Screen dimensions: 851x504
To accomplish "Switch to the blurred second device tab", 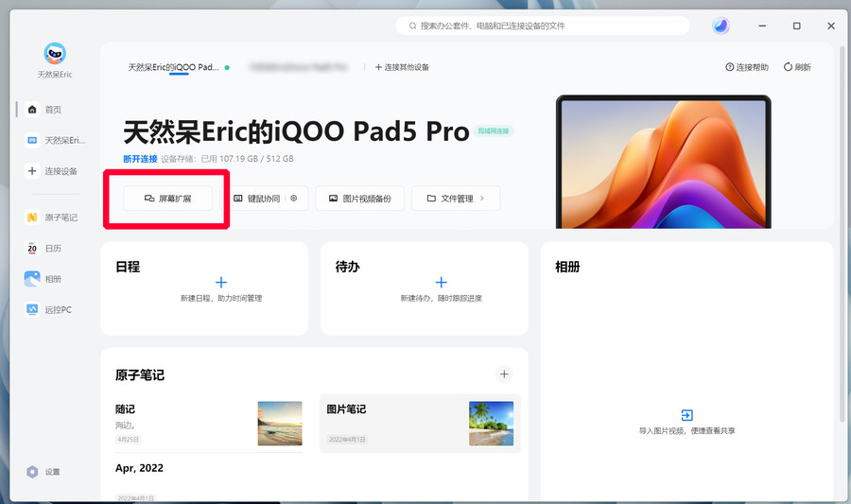I will coord(298,67).
